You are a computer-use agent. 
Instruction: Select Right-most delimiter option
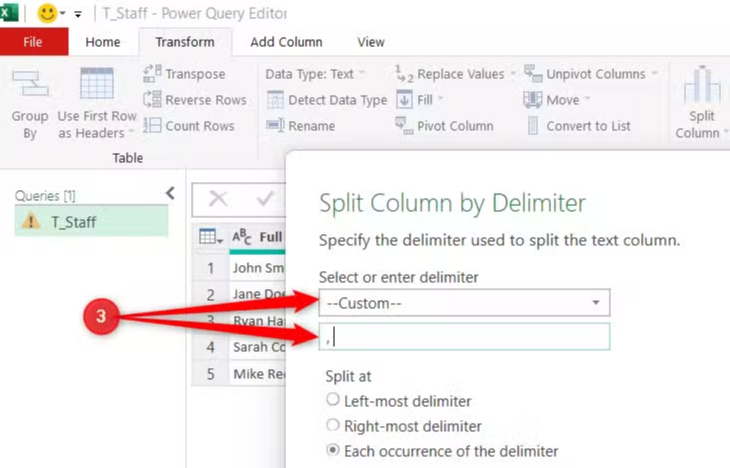point(332,425)
